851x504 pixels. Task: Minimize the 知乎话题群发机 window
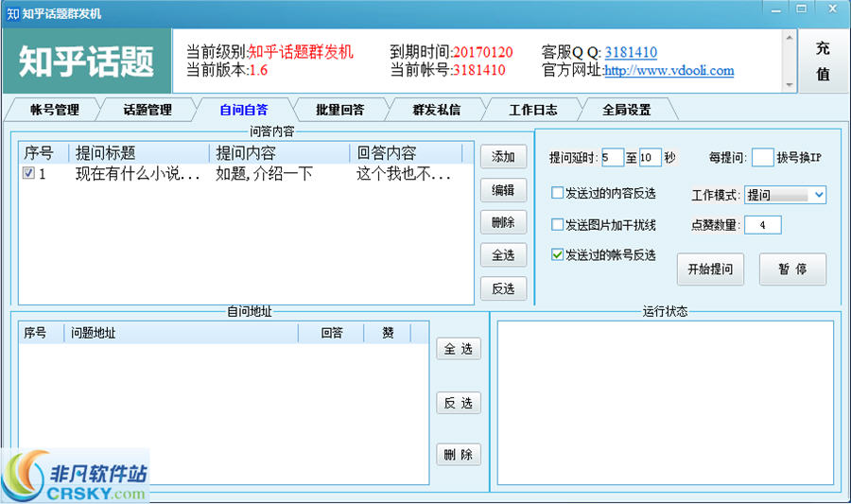tap(776, 9)
